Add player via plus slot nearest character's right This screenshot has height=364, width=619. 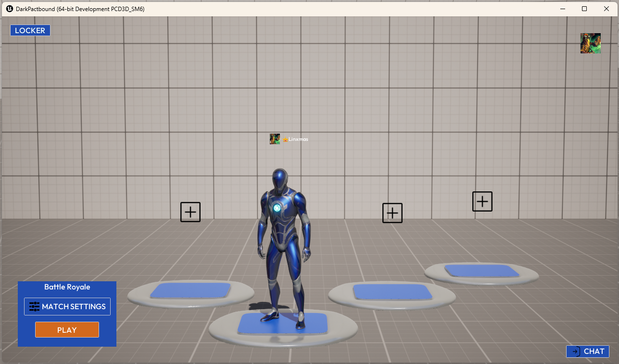[392, 213]
